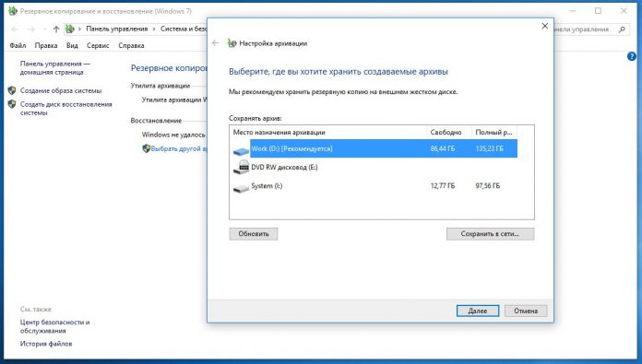Click the back arrow in main window navigation
642x364 pixels.
click(15, 29)
